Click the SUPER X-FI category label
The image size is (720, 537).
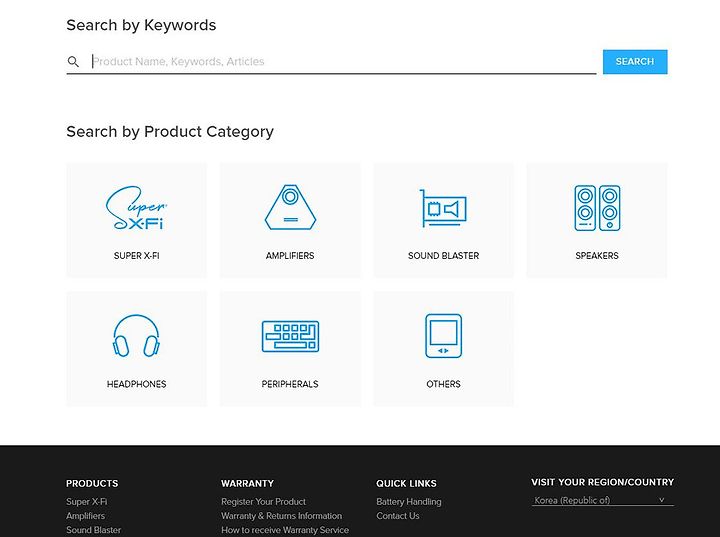pyautogui.click(x=136, y=256)
